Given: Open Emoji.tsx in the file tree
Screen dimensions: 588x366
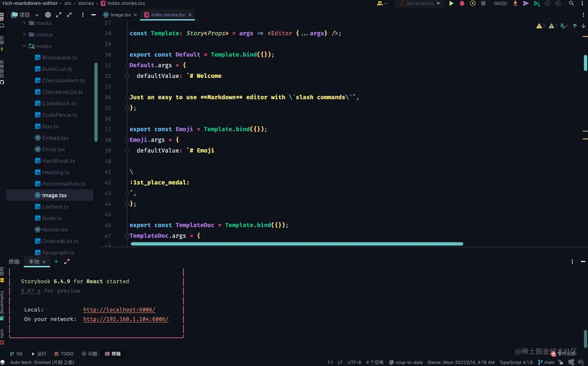Looking at the screenshot, I should pyautogui.click(x=50, y=149).
